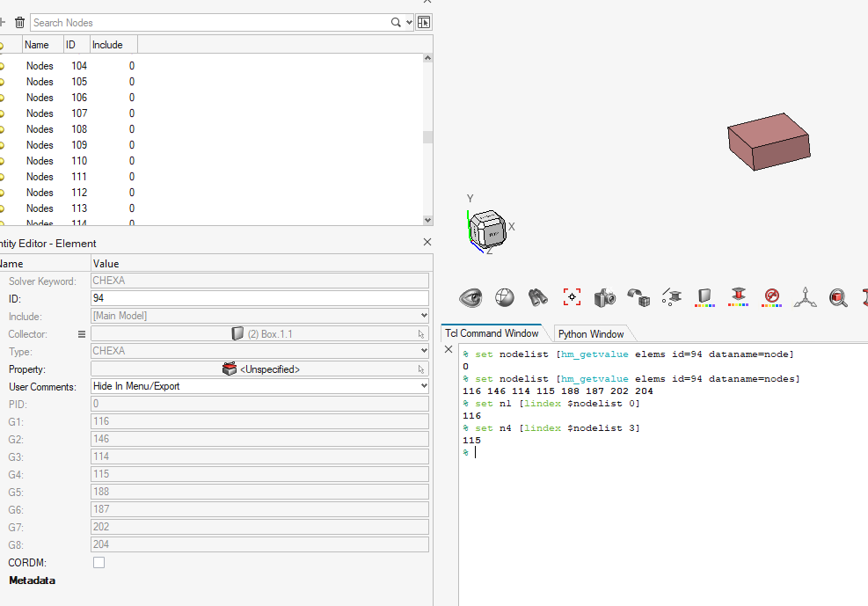Screen dimensions: 868x606
Task: Click the cursor picker in Collector field
Action: (x=421, y=334)
